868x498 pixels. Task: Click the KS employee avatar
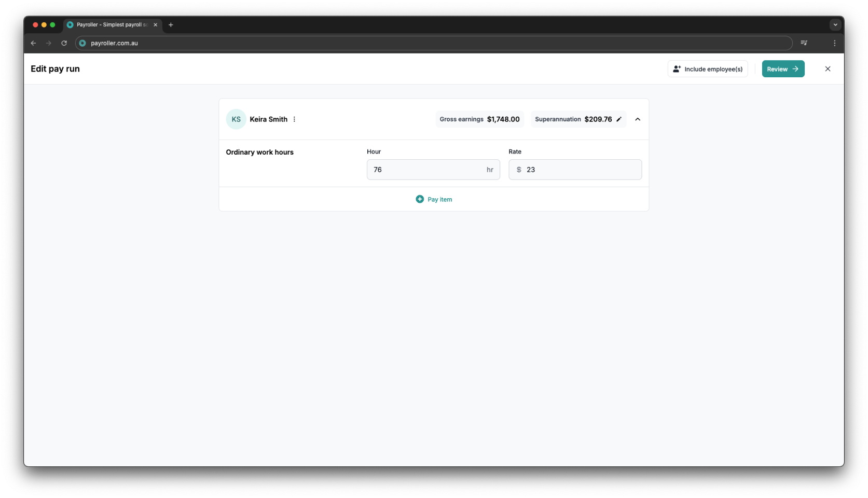236,119
